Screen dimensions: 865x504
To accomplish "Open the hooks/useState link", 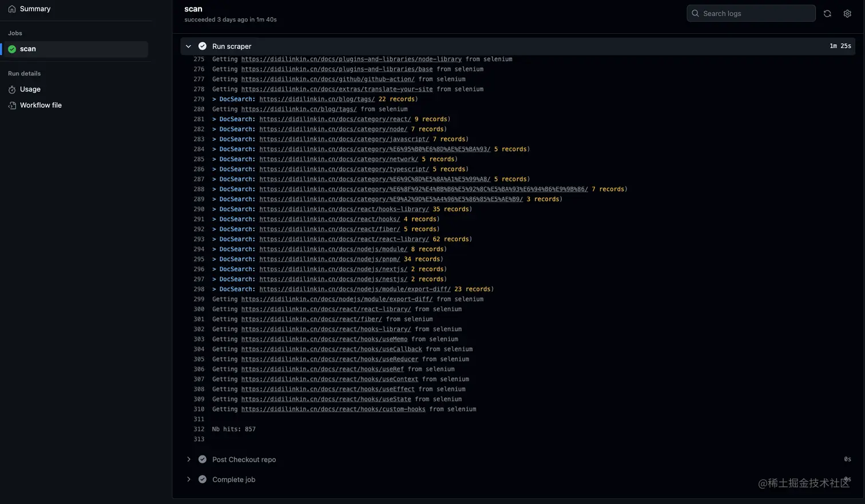I will tap(326, 399).
